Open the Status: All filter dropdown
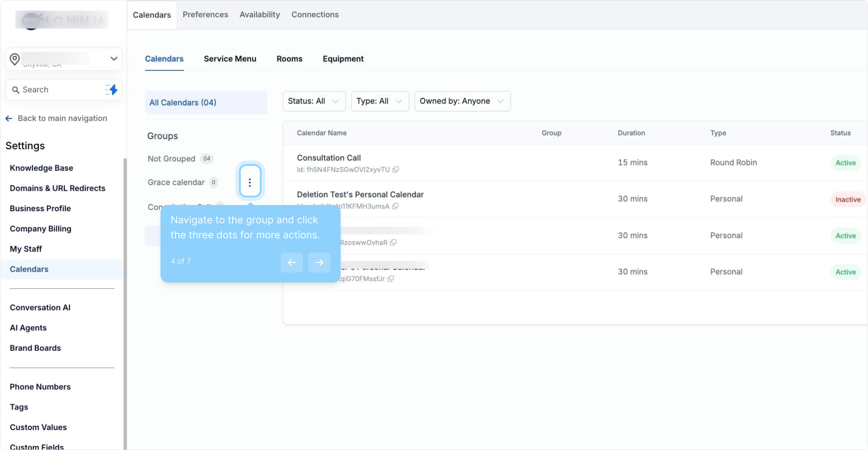The height and width of the screenshot is (450, 868). pos(314,101)
